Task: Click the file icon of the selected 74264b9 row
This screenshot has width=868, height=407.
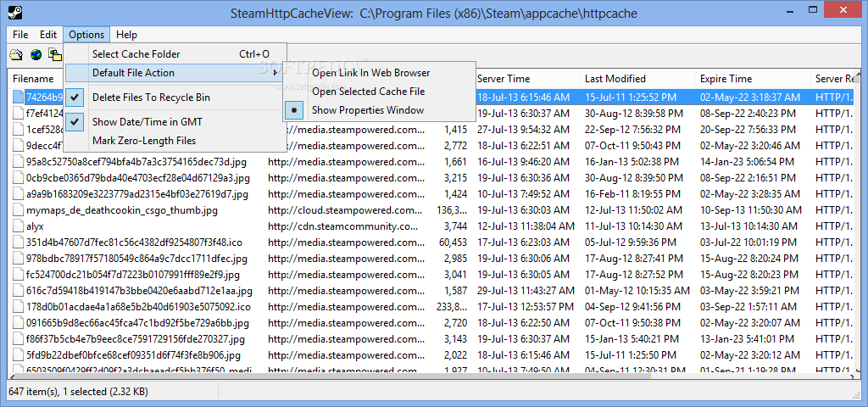Action: click(18, 97)
